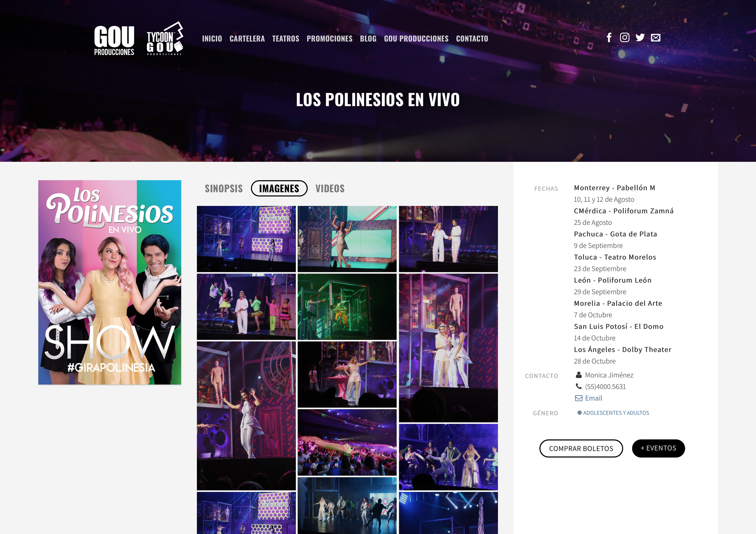Select the IMAGENES tab
The width and height of the screenshot is (756, 534).
tap(279, 188)
